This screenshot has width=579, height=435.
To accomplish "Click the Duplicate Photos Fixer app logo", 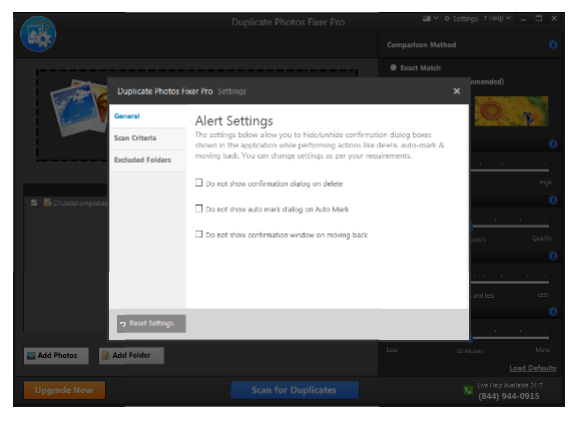I will point(38,34).
